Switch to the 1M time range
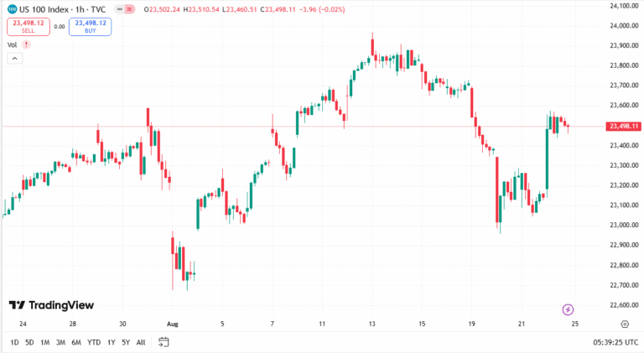 [45, 342]
